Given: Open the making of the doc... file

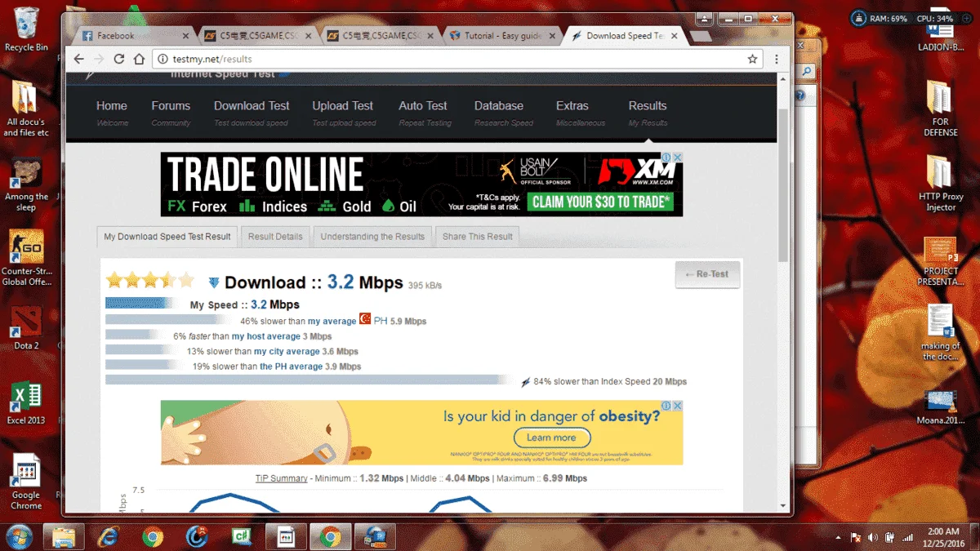Looking at the screenshot, I should [941, 332].
